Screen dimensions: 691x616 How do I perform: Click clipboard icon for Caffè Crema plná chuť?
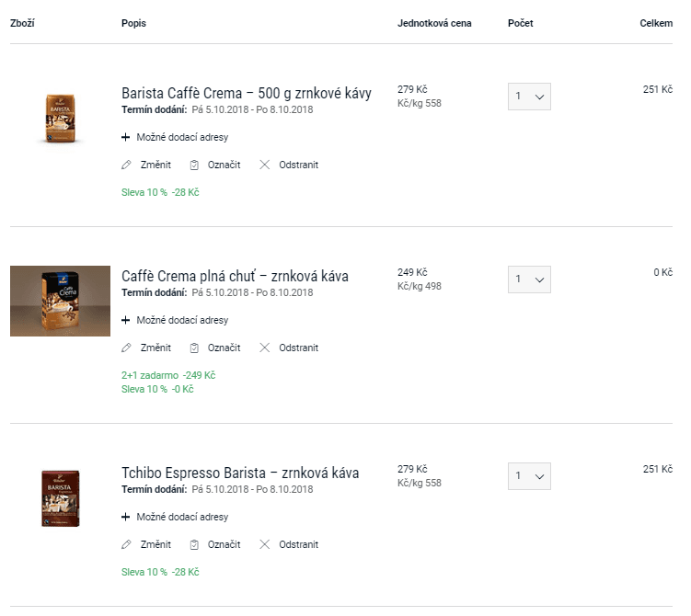194,348
